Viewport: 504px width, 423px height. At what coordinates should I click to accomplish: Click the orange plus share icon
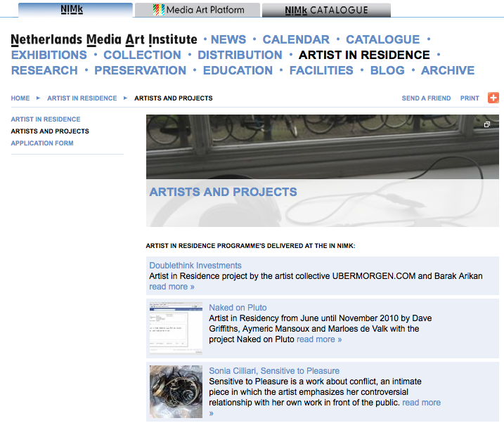tap(493, 98)
